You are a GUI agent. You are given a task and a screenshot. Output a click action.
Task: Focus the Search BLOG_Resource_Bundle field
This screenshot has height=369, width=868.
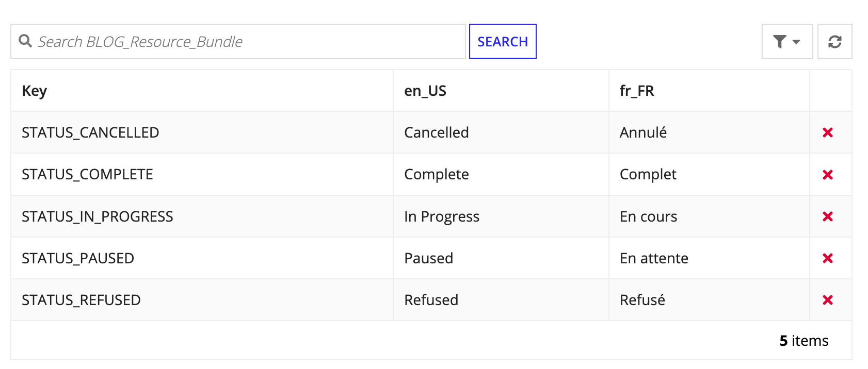click(248, 42)
